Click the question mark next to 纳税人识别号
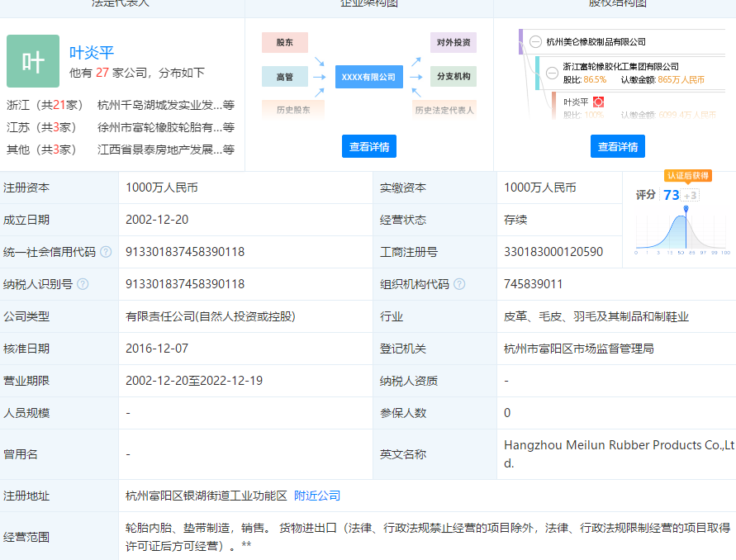The image size is (736, 560). click(83, 284)
